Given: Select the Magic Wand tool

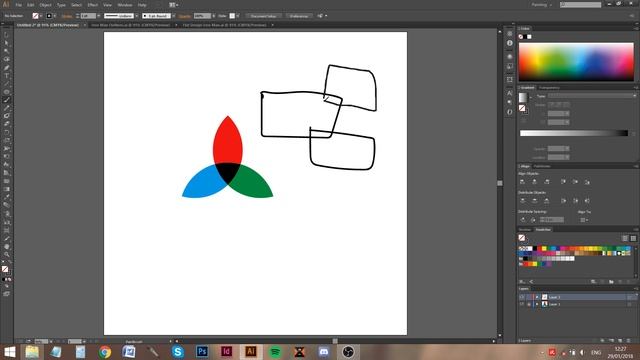Looking at the screenshot, I should (7, 51).
